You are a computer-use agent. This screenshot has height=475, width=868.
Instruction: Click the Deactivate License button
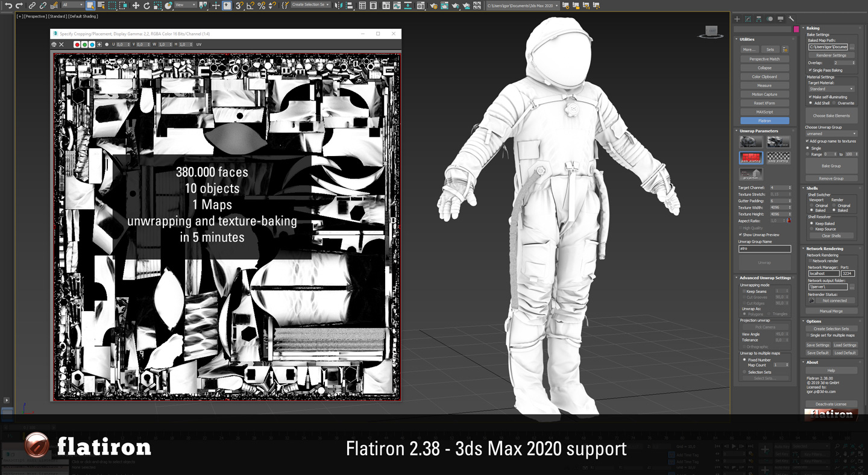[x=831, y=404]
